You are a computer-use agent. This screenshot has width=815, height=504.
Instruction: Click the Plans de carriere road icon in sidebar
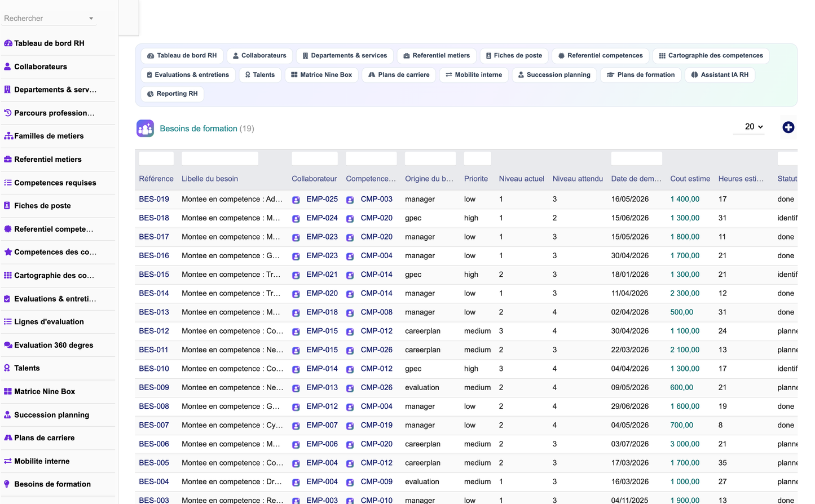8,438
